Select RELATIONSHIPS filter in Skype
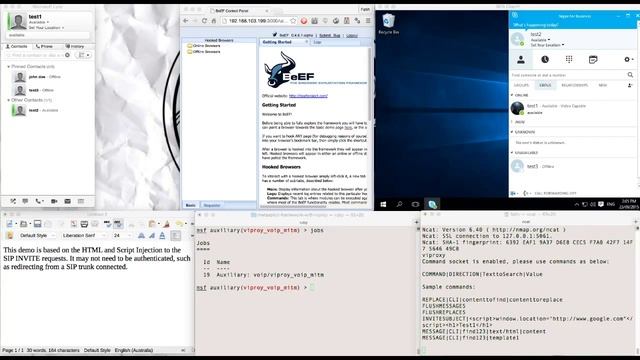 575,85
